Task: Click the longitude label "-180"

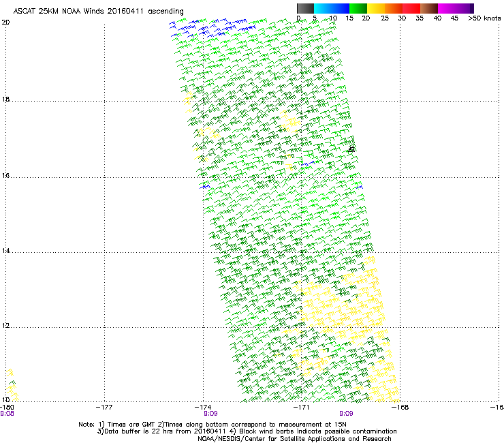Action: coord(7,408)
